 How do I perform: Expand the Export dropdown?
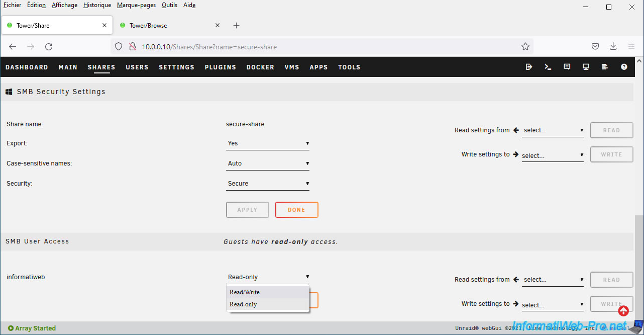pos(268,143)
